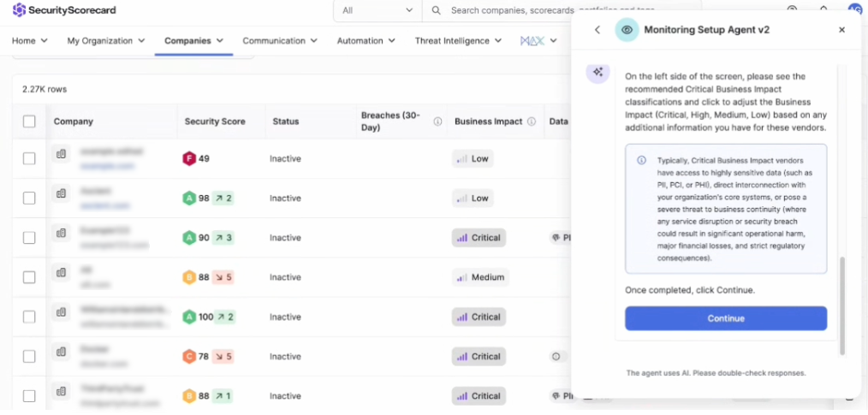Click the SecurityScorecard logo
This screenshot has height=415, width=868.
(x=64, y=10)
